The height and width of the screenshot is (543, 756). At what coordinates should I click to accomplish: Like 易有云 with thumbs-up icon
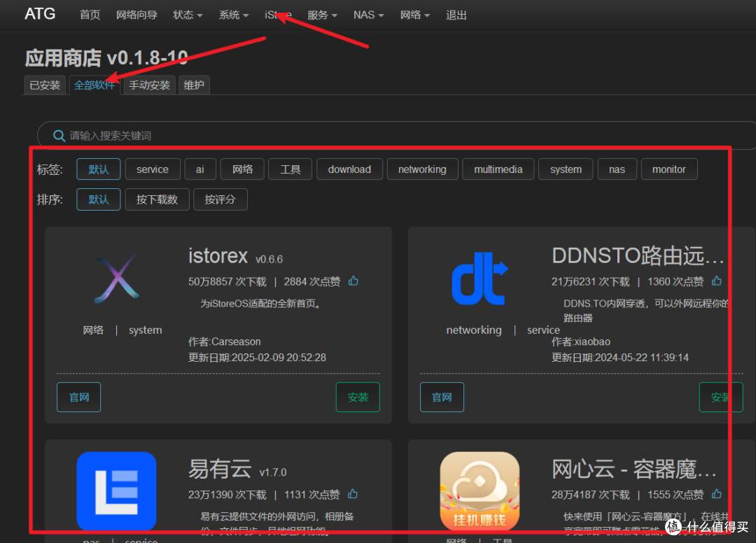click(x=353, y=494)
